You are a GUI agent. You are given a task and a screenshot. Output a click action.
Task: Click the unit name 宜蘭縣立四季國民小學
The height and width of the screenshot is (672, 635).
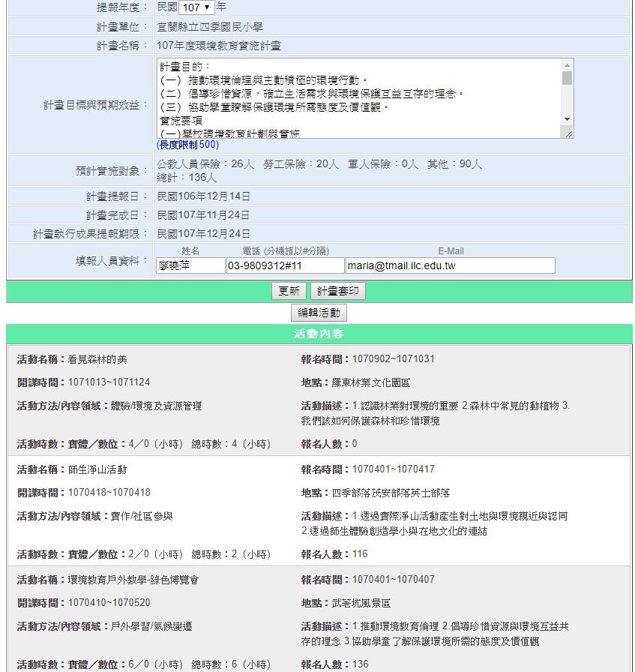click(x=210, y=27)
